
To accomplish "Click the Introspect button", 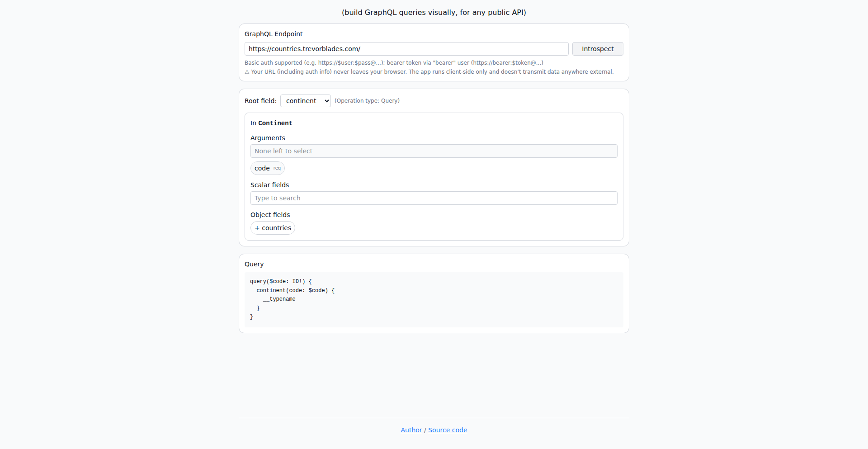I will (597, 49).
